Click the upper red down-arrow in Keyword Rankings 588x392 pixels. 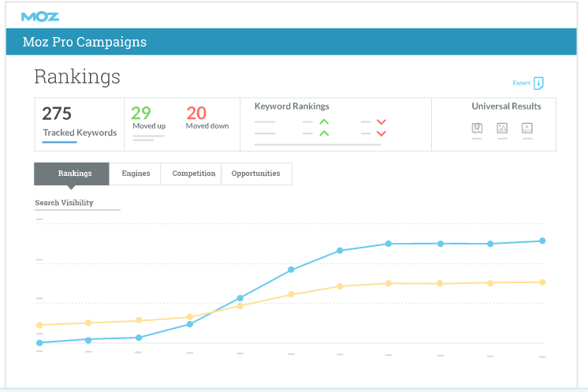point(381,122)
